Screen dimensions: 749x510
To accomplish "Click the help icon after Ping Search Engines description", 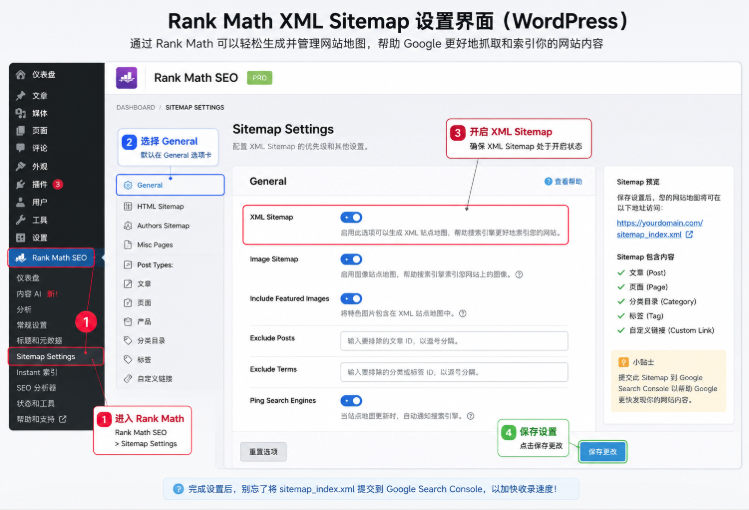I will click(x=471, y=416).
